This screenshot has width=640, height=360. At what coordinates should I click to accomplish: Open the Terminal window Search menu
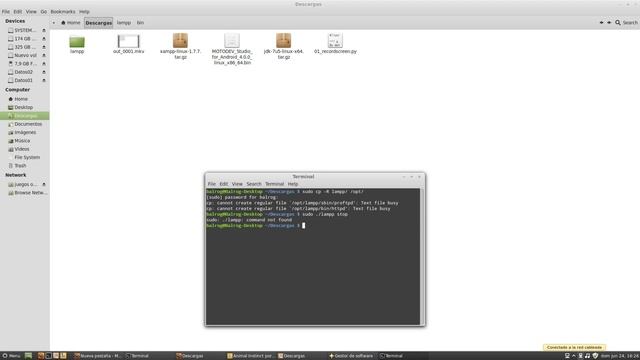[253, 184]
